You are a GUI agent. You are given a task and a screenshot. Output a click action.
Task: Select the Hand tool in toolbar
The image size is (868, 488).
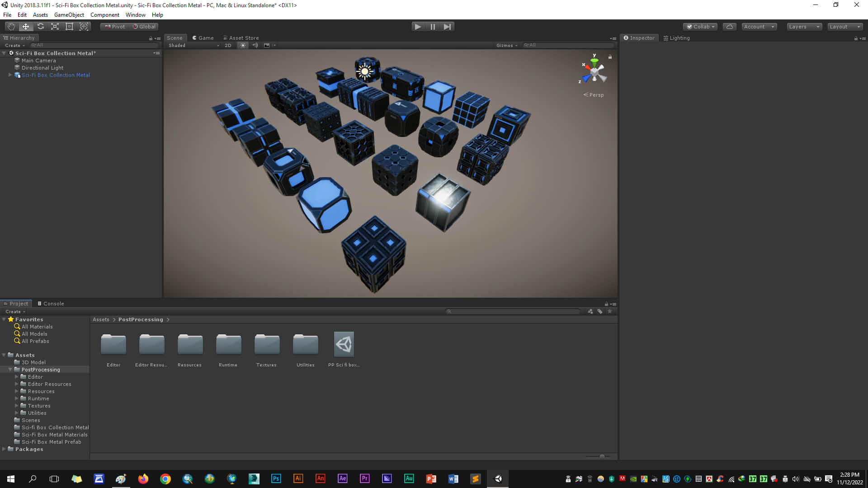[11, 27]
